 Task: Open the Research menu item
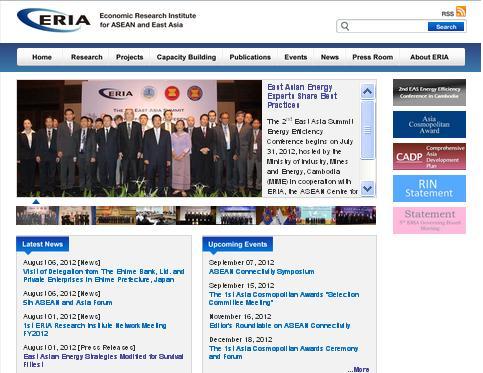87,57
